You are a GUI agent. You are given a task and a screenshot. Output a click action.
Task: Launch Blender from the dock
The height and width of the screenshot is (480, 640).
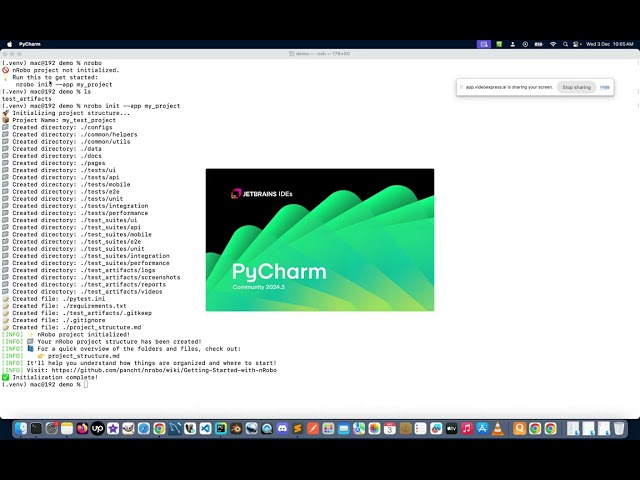click(236, 429)
